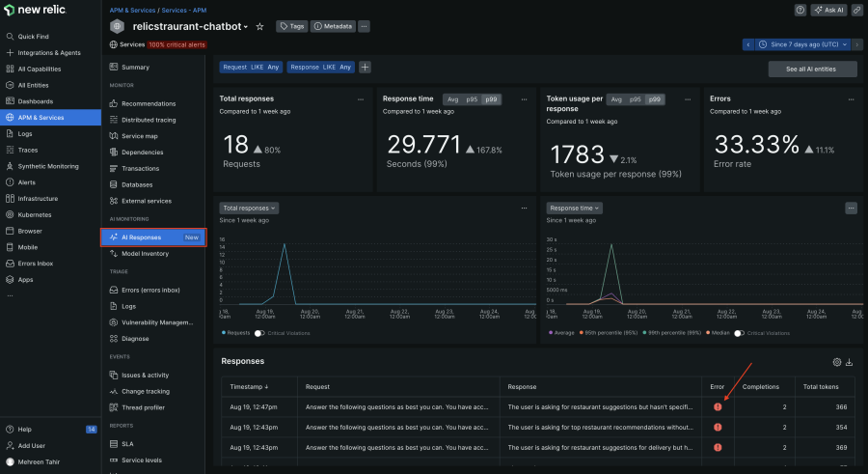Click the See all AI entities button
Image resolution: width=868 pixels, height=474 pixels.
pos(812,69)
